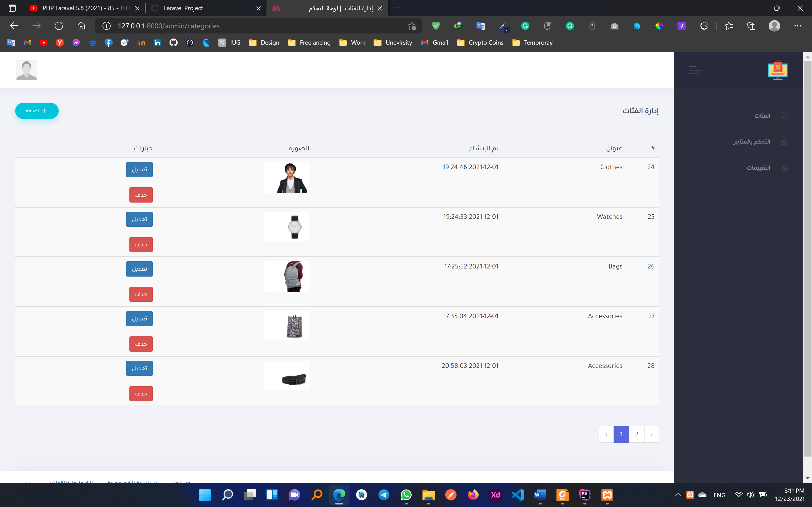The height and width of the screenshot is (507, 812).
Task: Click تعديل for the Clothes category
Action: coord(139,169)
